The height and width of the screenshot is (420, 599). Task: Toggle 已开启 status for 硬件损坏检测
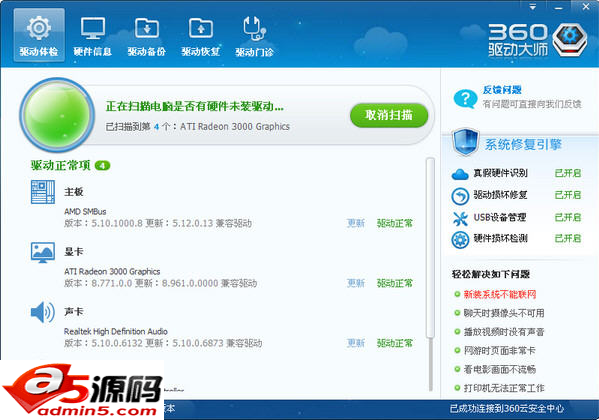(568, 238)
